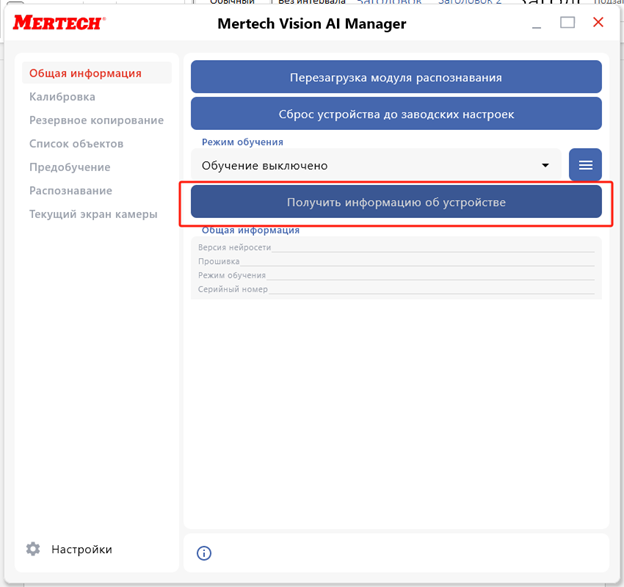The width and height of the screenshot is (624, 587).
Task: Click the "Режим обучения" label above dropdown
Action: 242,142
